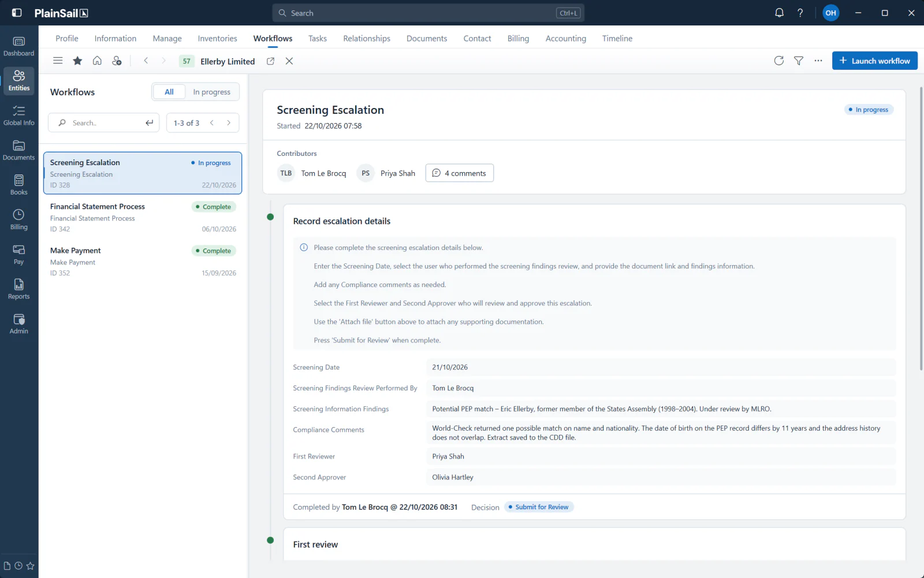Click Launch workflow button
Screen dimensions: 924x578
(x=875, y=61)
